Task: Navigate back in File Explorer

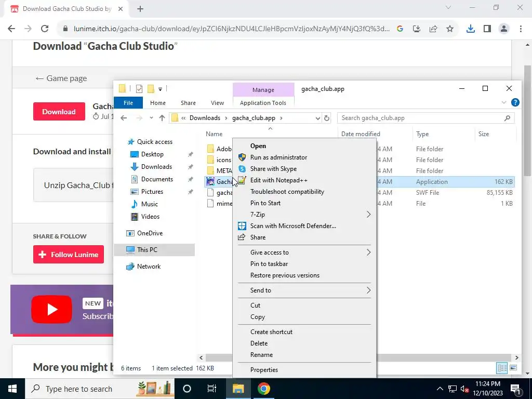Action: [124, 118]
